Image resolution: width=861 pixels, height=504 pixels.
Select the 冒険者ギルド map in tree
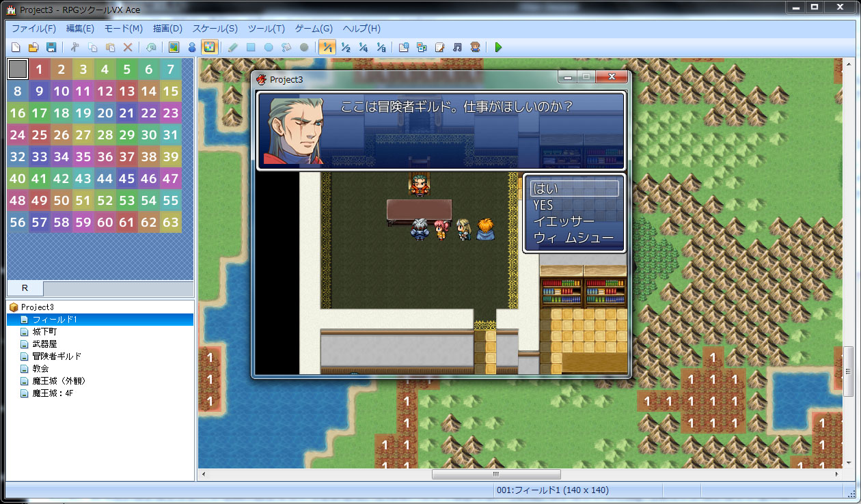point(57,356)
